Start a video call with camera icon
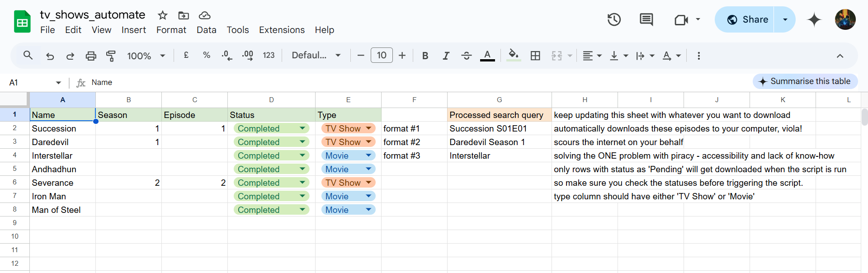Viewport: 868px width, 273px height. point(681,19)
